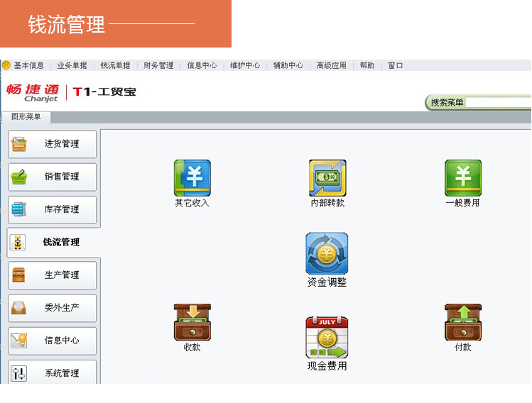
Task: Click the 销售管理 sidebar button
Action: 53,177
